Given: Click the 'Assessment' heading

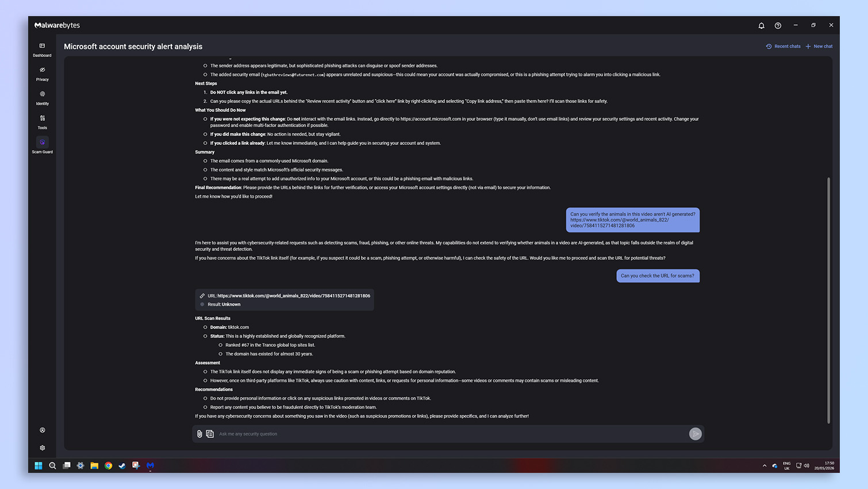Looking at the screenshot, I should point(208,363).
